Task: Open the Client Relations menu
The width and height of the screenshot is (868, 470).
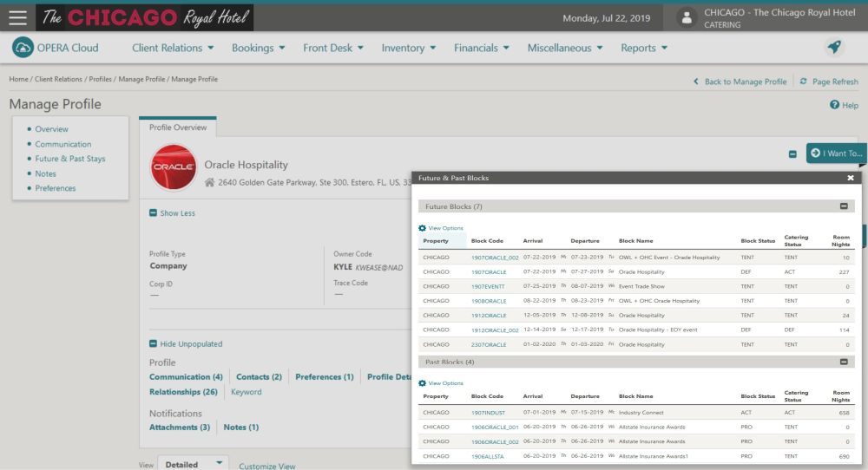Action: pos(173,48)
